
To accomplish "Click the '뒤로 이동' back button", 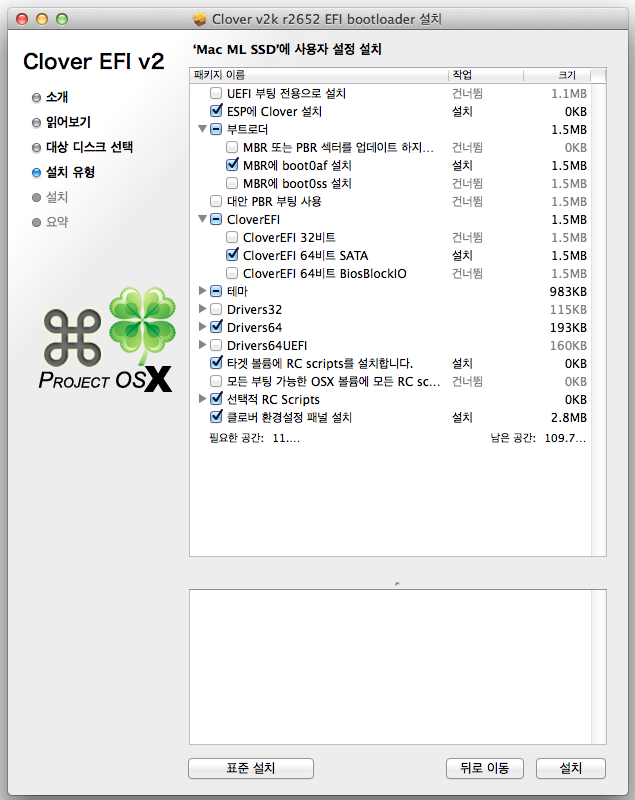I will tap(485, 768).
